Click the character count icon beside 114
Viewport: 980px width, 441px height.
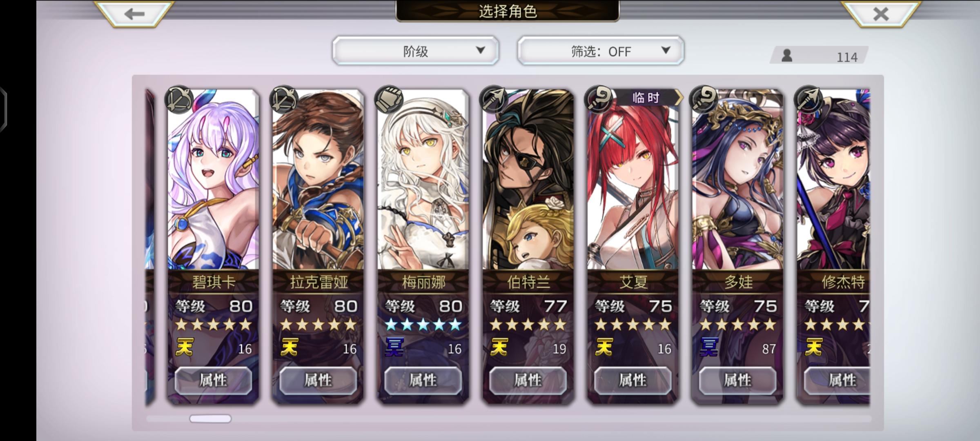click(787, 56)
